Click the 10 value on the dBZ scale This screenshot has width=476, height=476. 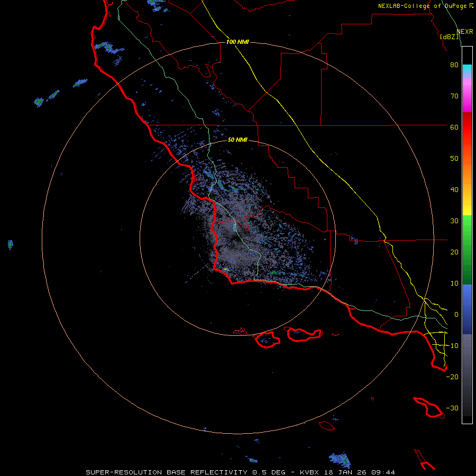click(x=454, y=283)
